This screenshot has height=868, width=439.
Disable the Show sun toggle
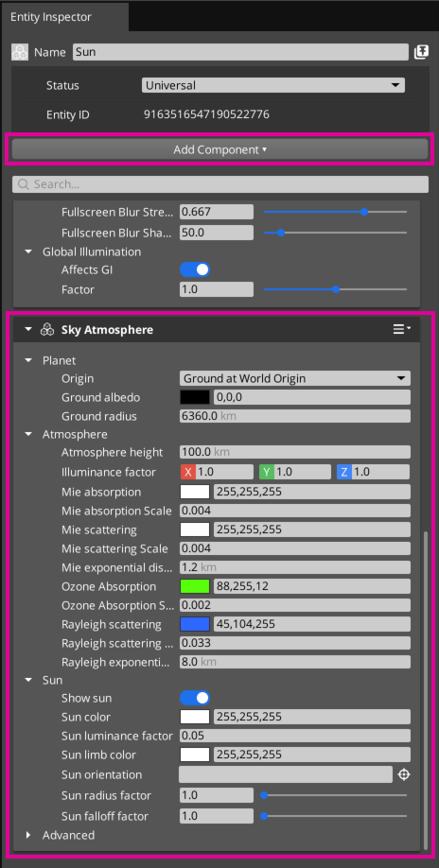pos(195,698)
